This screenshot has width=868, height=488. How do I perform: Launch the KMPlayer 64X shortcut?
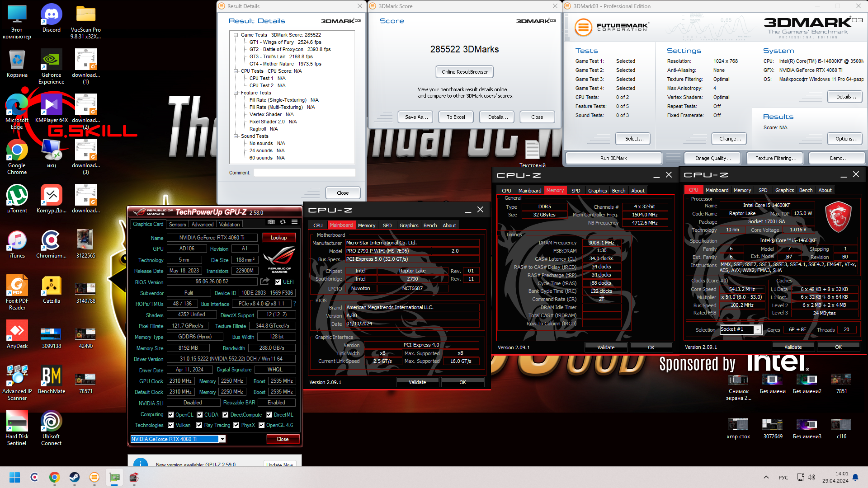coord(52,108)
